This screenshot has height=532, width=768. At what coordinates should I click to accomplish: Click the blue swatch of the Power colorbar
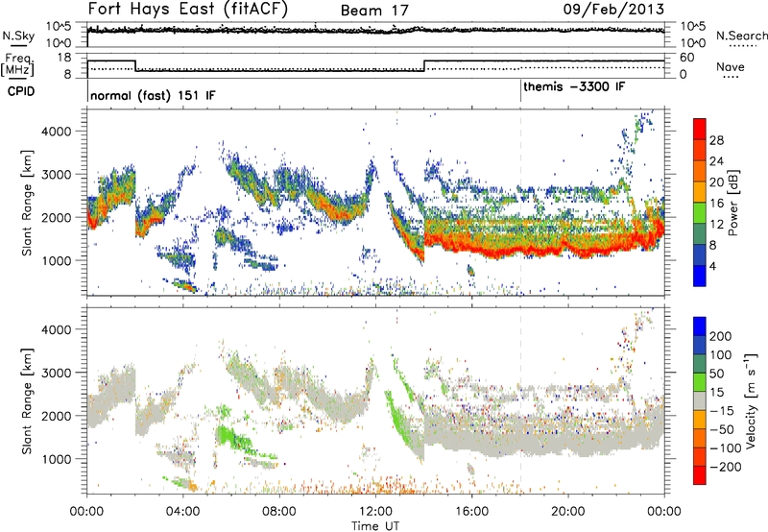700,276
